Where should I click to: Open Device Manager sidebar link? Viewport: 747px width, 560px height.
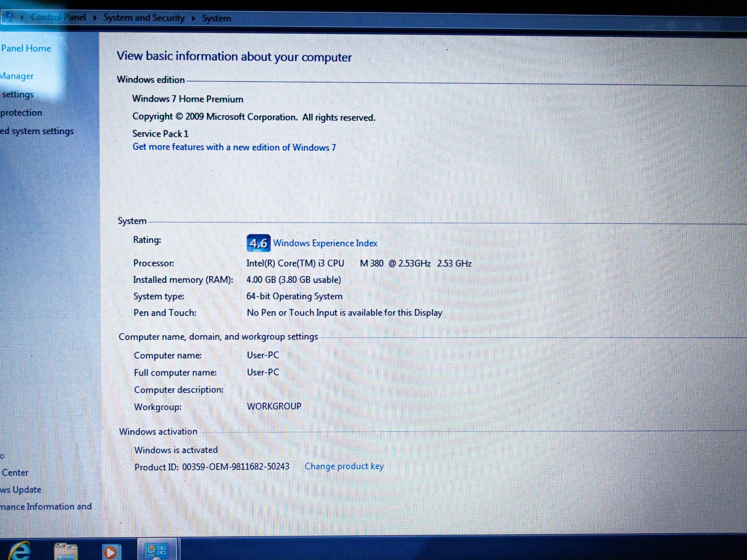point(17,76)
